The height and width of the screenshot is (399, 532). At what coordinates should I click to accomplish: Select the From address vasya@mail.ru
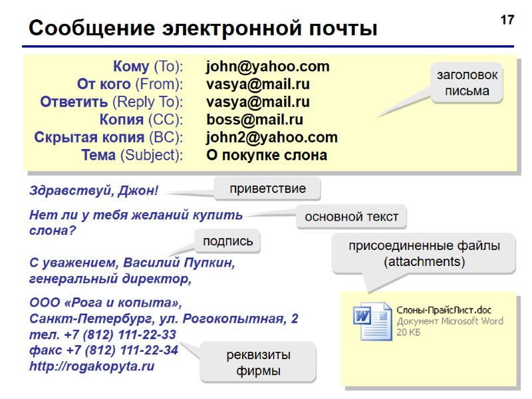258,84
